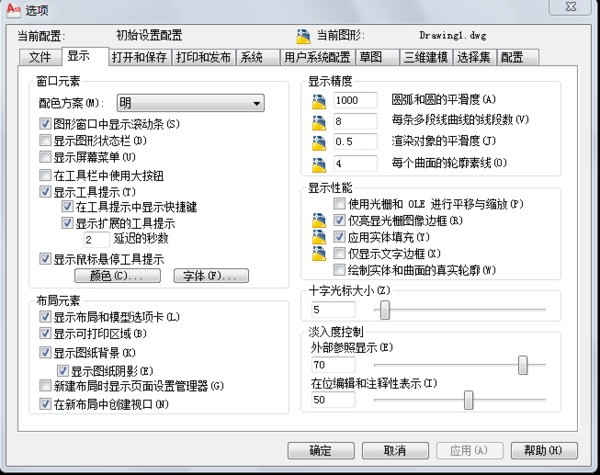The height and width of the screenshot is (475, 600).
Task: Select the 三维建模 tab
Action: [x=425, y=57]
